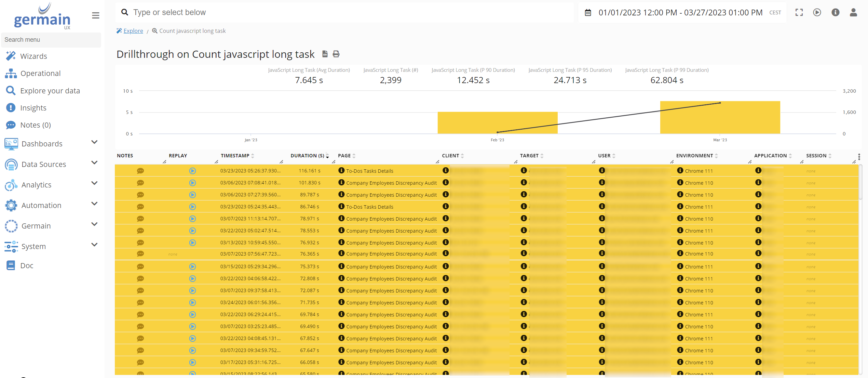The image size is (868, 378).
Task: Open the Operational menu item
Action: click(40, 73)
